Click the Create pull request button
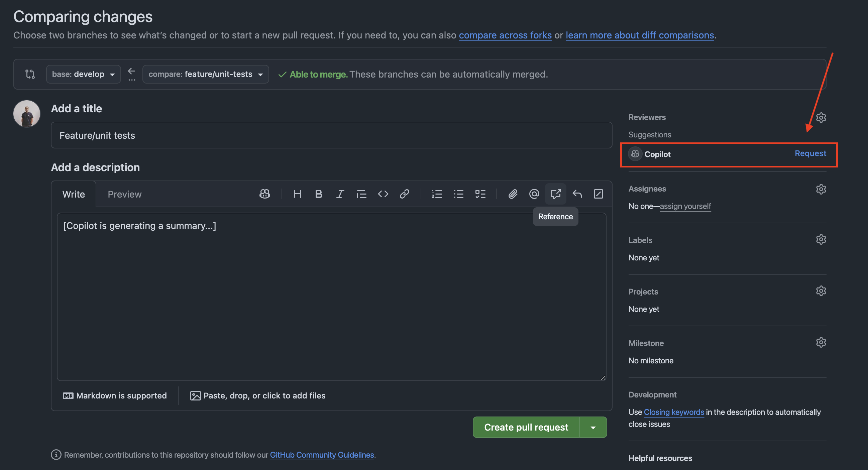This screenshot has height=470, width=868. click(x=526, y=427)
